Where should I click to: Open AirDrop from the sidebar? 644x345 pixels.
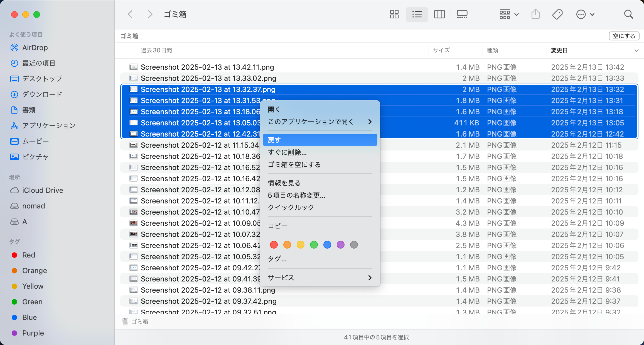point(35,47)
